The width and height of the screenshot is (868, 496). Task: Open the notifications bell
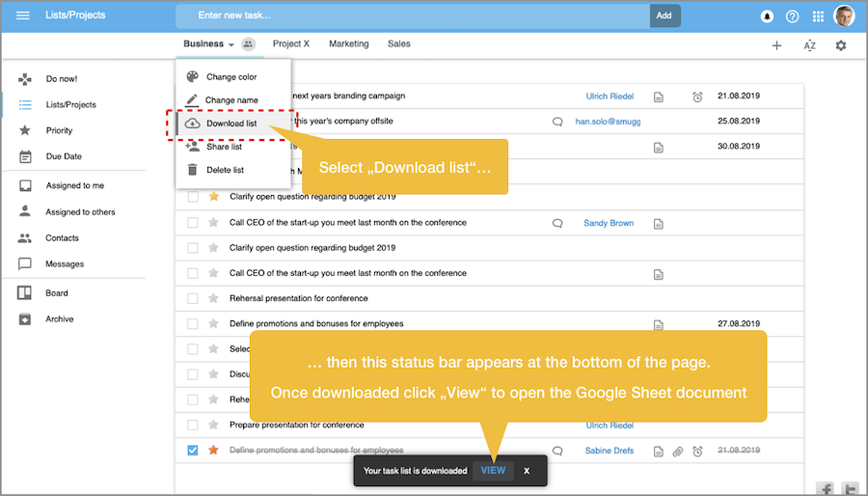(x=767, y=16)
